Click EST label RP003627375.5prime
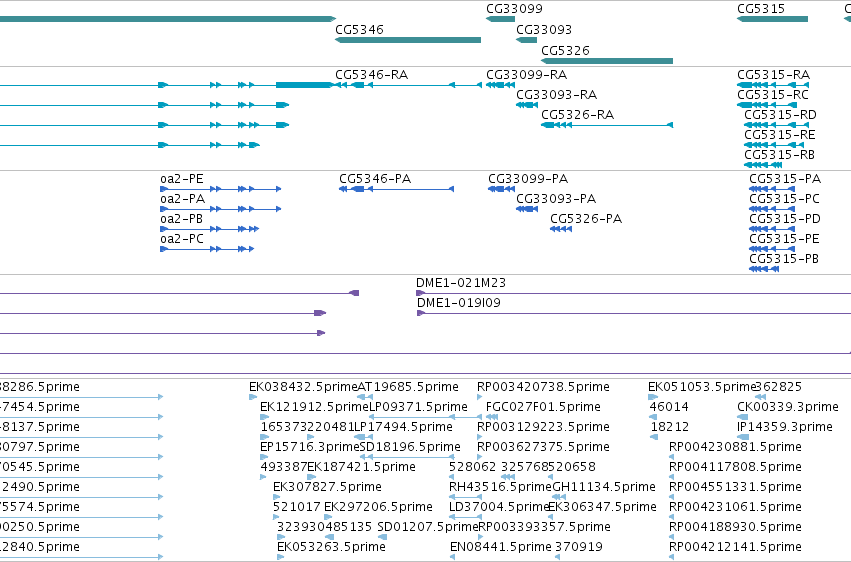The image size is (851, 562). pyautogui.click(x=543, y=448)
